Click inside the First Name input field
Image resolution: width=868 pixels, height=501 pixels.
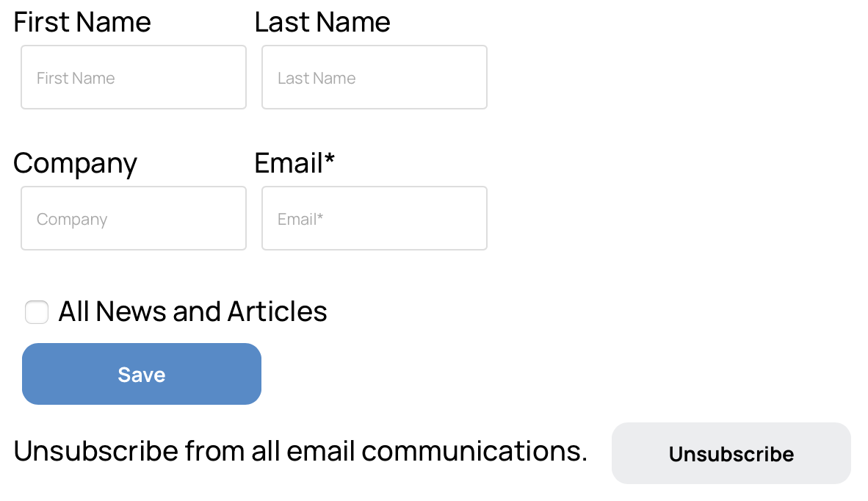[x=133, y=77]
